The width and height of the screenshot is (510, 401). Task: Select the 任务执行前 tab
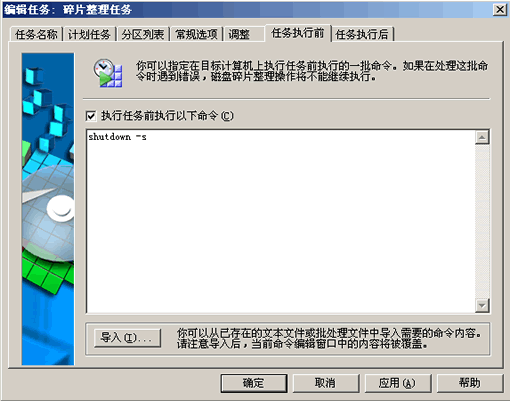coord(298,33)
